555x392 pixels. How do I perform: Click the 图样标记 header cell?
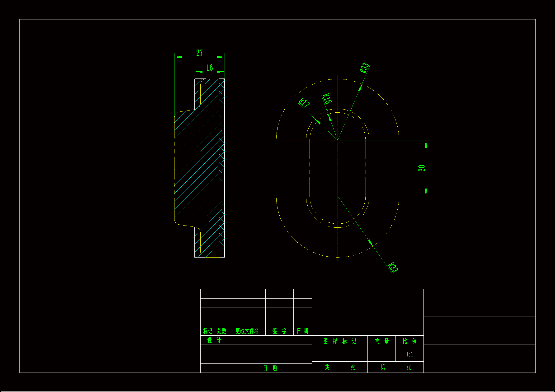coord(340,341)
